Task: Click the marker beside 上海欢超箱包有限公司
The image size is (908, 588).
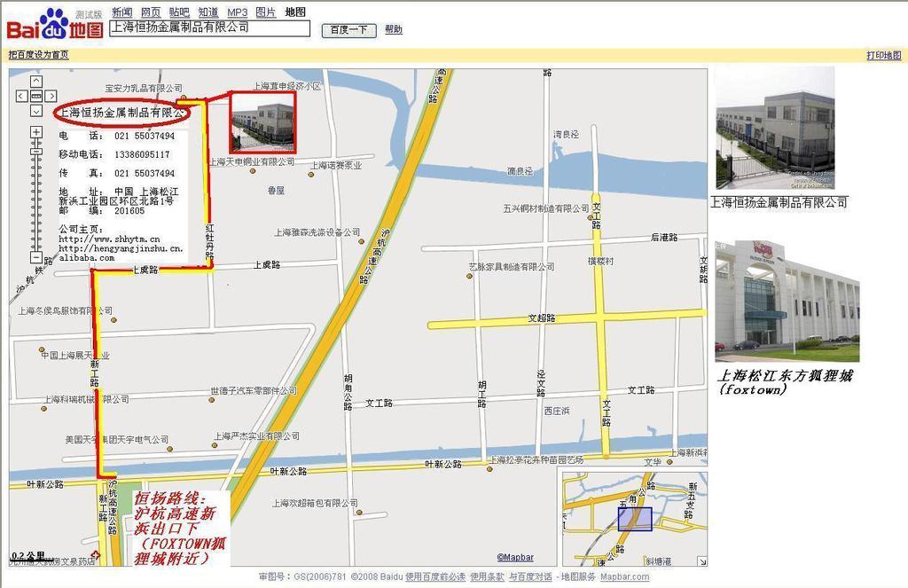Action: click(360, 512)
